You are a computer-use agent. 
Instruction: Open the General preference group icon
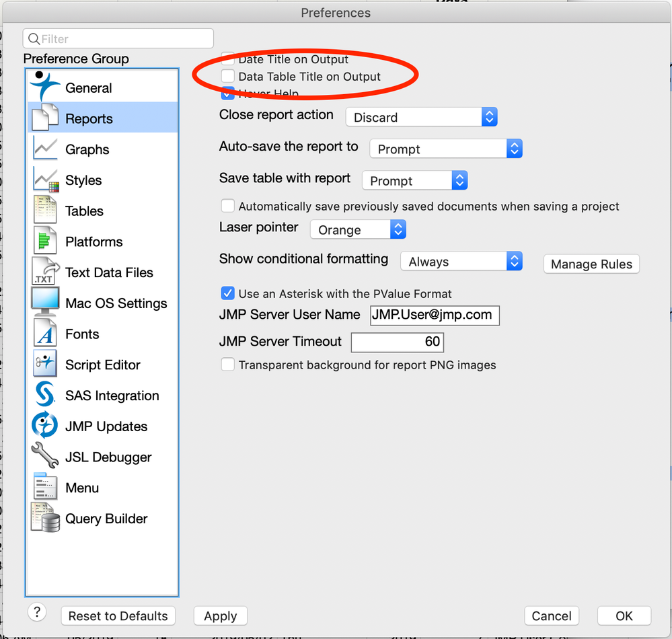click(x=44, y=86)
